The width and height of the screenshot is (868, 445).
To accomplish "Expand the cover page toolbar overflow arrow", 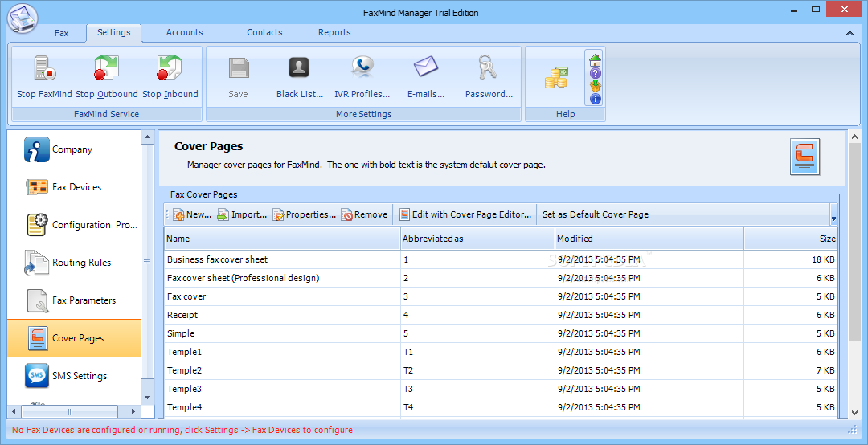I will (833, 214).
